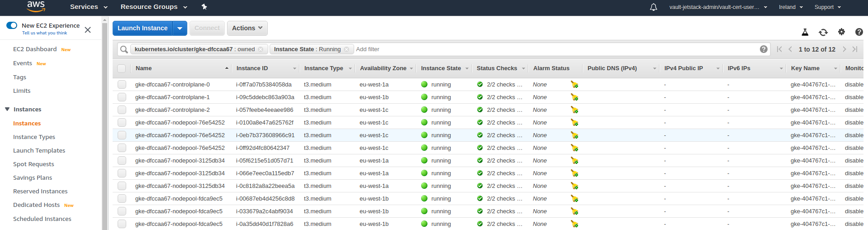Open the notifications bell
This screenshot has height=230, width=868.
(x=654, y=7)
